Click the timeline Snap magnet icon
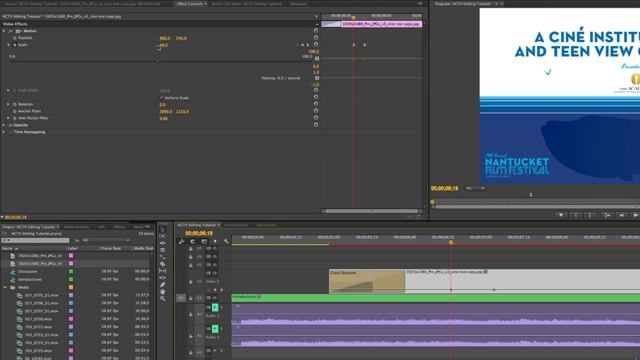This screenshot has height=360, width=640. coord(193,241)
